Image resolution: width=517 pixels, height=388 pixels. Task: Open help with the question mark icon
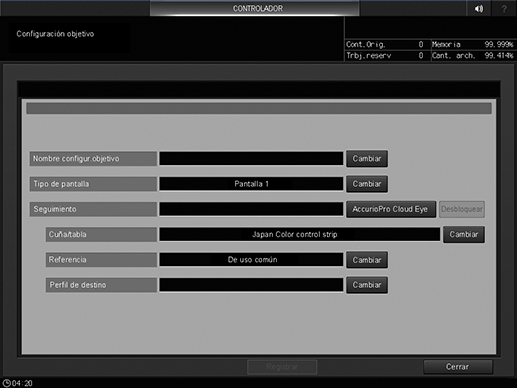[x=504, y=8]
